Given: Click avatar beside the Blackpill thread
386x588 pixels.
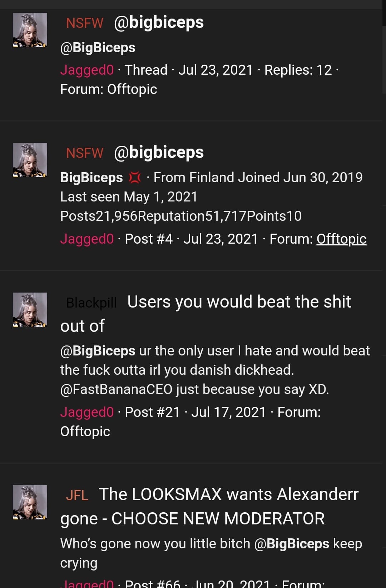Looking at the screenshot, I should click(x=30, y=310).
